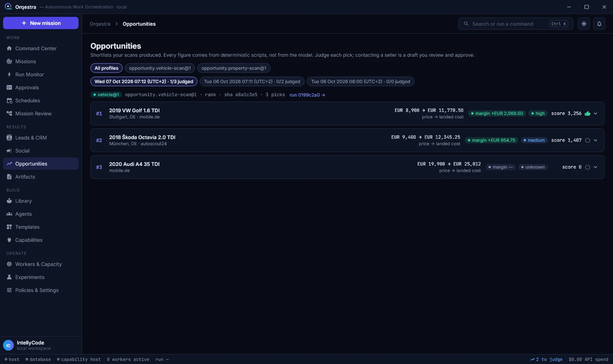This screenshot has width=613, height=364.
Task: Click the New mission button
Action: (41, 23)
